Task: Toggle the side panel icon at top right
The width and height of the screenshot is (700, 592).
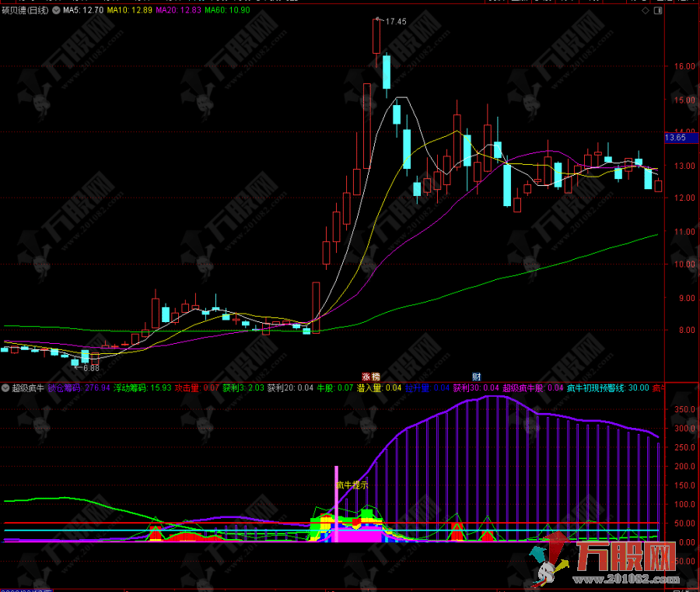Action: tap(657, 10)
